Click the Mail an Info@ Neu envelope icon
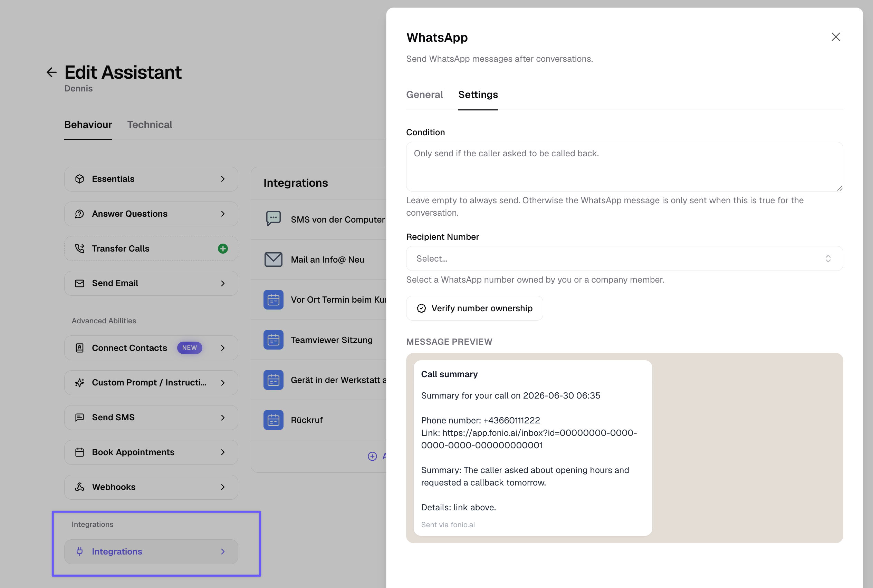Viewport: 873px width, 588px height. click(x=273, y=259)
